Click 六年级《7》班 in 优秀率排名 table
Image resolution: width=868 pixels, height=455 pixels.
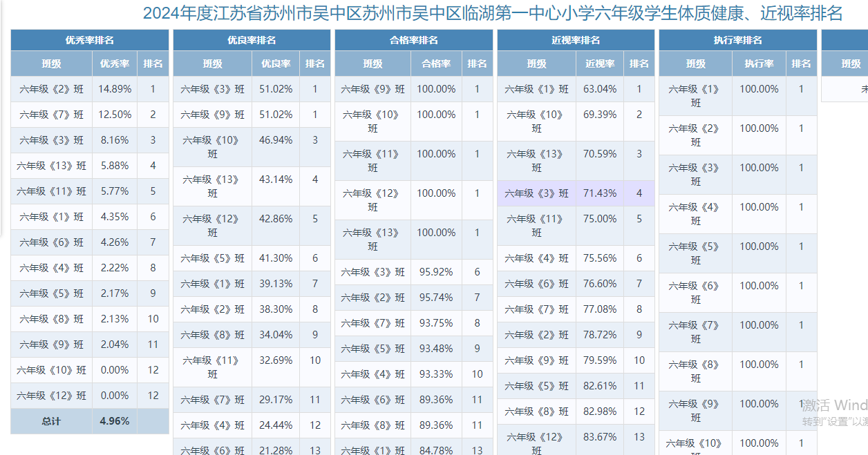(x=52, y=115)
